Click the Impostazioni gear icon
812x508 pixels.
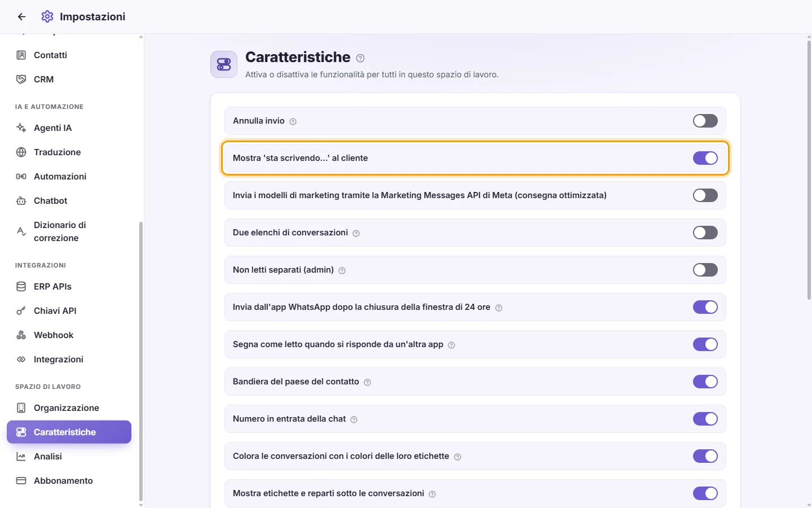click(x=47, y=16)
